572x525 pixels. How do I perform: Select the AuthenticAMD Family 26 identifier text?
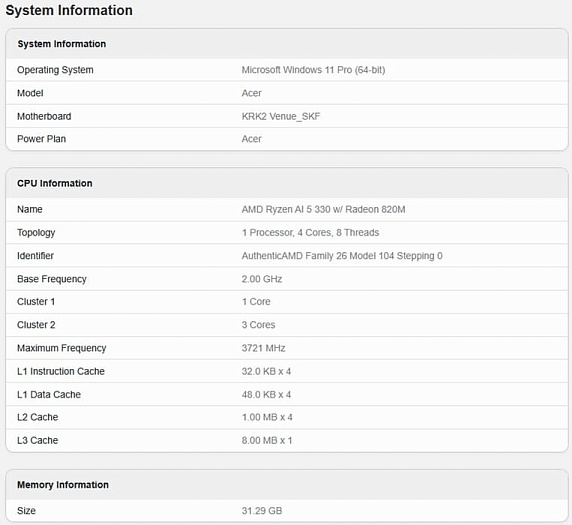tap(342, 256)
